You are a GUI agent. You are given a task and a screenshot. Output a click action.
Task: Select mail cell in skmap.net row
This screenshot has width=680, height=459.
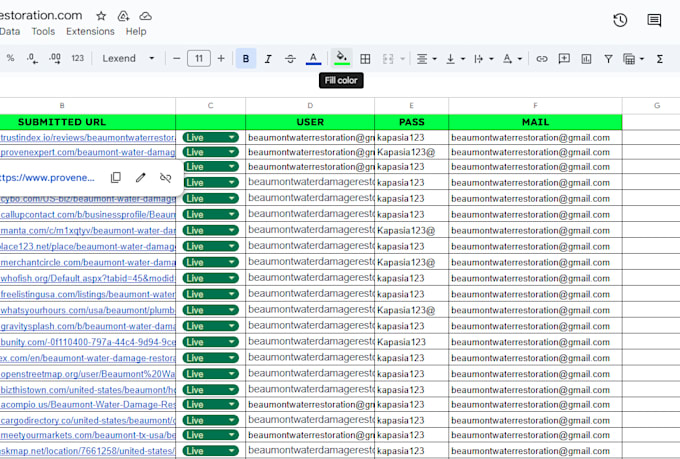coord(535,451)
